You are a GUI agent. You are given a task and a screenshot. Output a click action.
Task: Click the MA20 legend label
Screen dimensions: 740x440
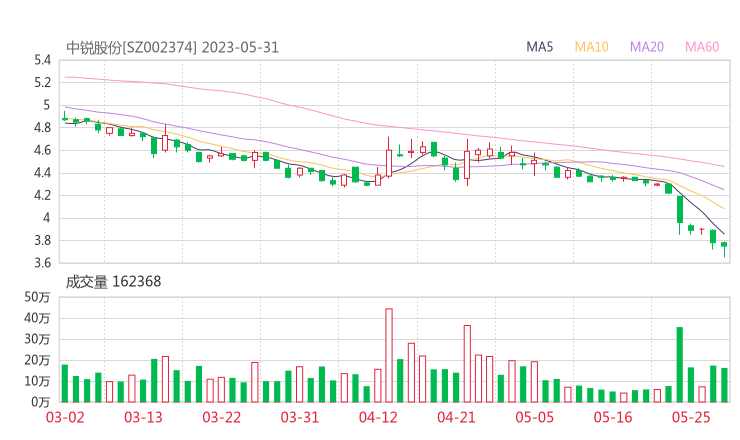tap(647, 47)
